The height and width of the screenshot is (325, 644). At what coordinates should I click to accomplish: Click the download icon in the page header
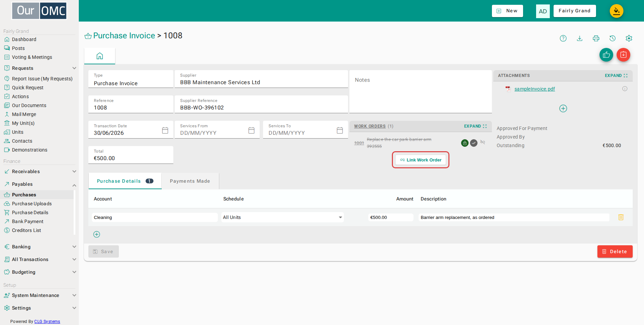(580, 38)
